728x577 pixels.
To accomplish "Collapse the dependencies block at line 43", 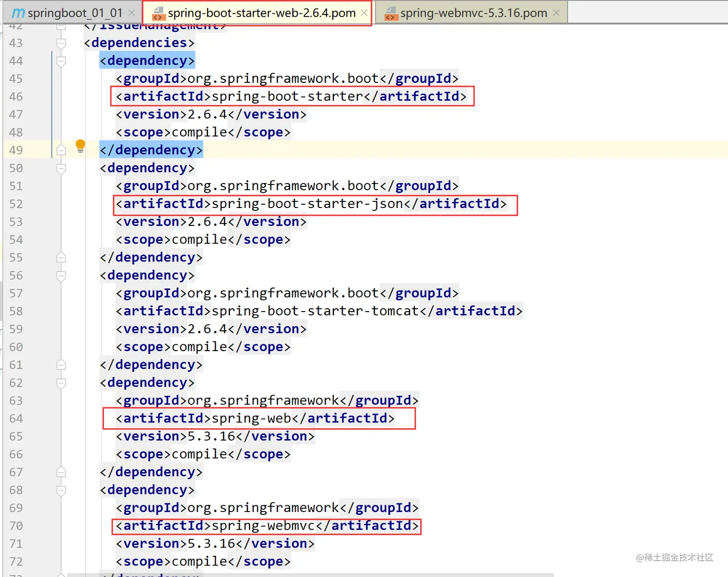I will point(61,43).
